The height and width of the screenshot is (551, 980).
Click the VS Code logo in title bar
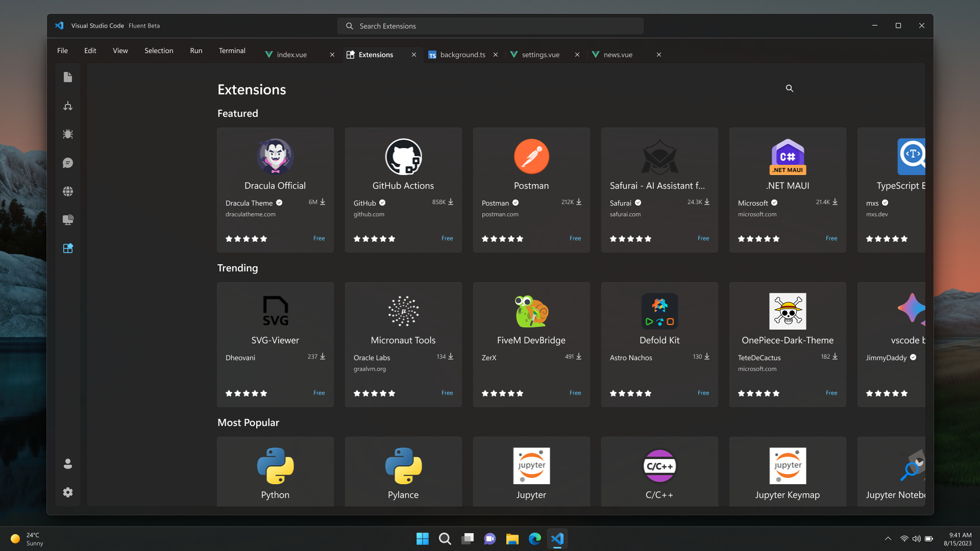[x=59, y=26]
